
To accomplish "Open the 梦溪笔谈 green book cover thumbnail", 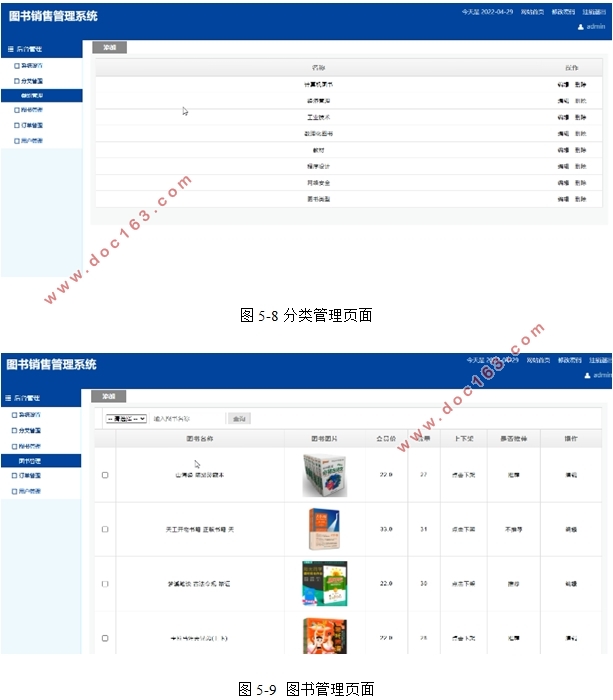I will click(x=325, y=583).
